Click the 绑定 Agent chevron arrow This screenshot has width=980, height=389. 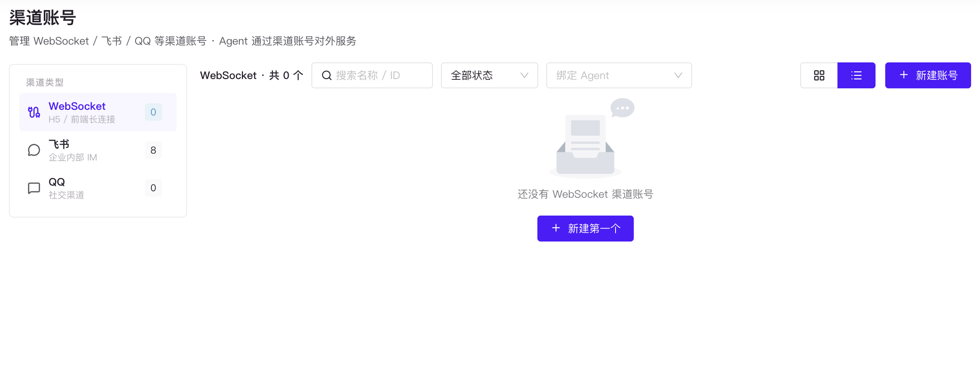point(678,75)
